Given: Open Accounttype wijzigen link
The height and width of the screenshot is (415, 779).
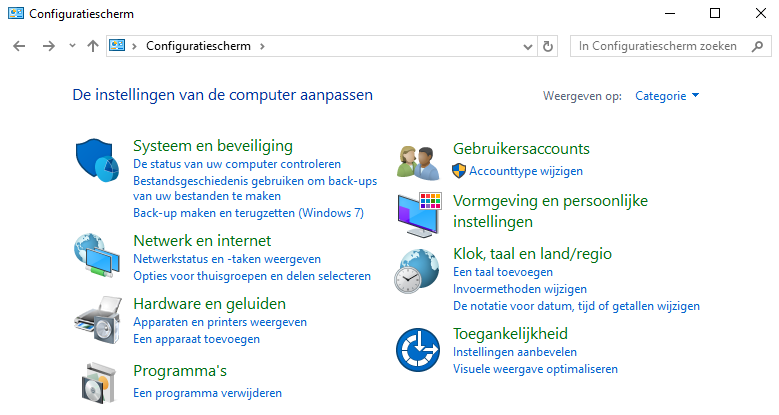Looking at the screenshot, I should [x=525, y=171].
